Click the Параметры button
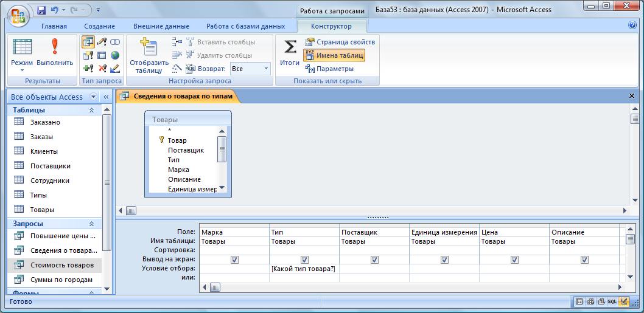The height and width of the screenshot is (313, 644). coord(329,69)
